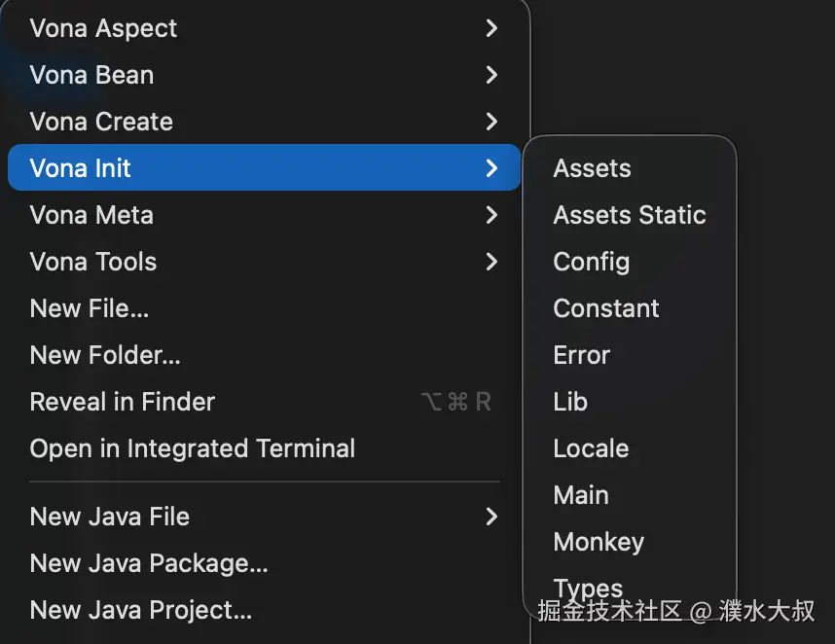Click Monkey in the Vona Init submenu
835x644 pixels.
(x=599, y=542)
